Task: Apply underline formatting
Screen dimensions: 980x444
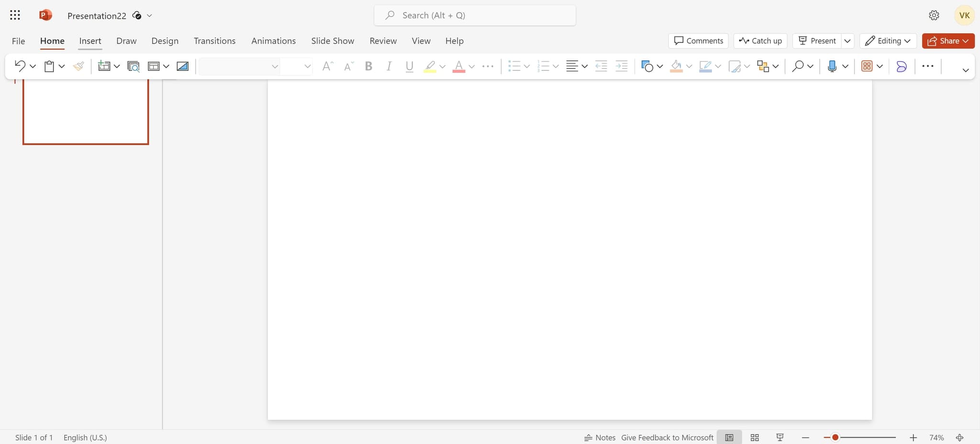Action: point(409,66)
